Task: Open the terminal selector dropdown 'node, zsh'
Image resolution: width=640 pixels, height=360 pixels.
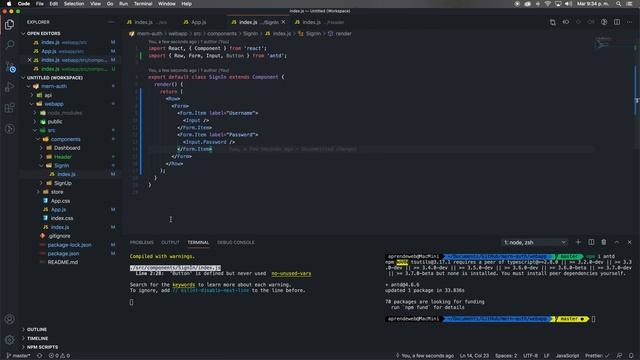Action: coord(534,242)
